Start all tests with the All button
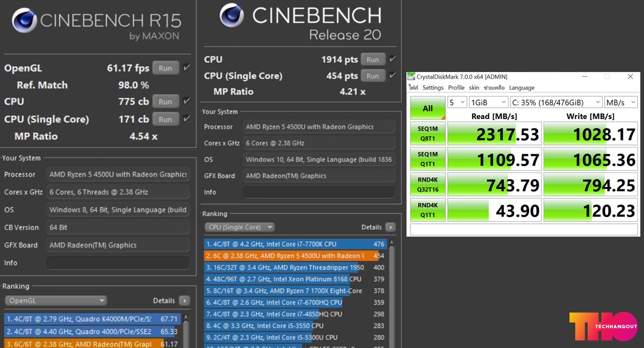This screenshot has width=644, height=348. pyautogui.click(x=428, y=108)
